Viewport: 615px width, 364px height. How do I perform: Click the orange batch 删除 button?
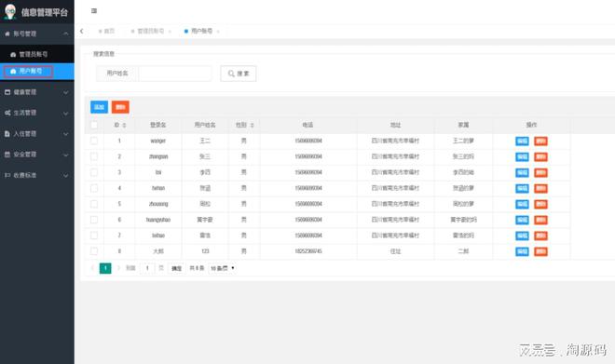[x=120, y=107]
